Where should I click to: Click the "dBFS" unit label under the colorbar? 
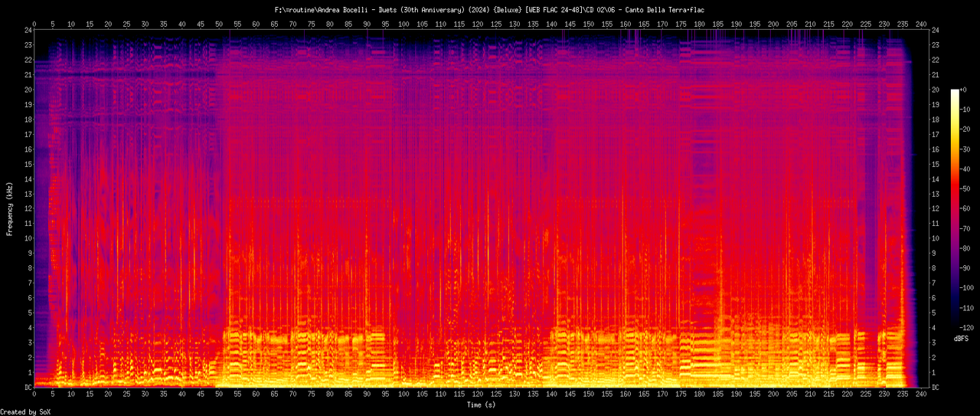pos(962,338)
